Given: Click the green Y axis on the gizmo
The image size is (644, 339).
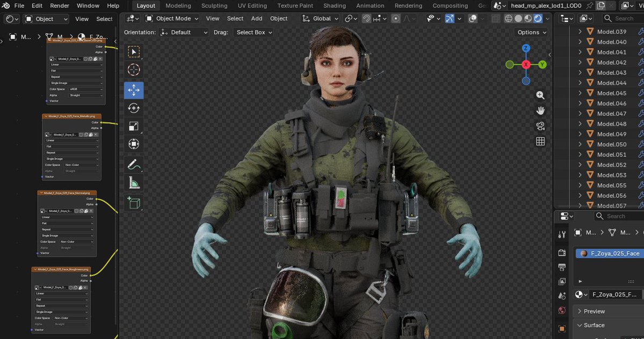Looking at the screenshot, I should (x=542, y=64).
